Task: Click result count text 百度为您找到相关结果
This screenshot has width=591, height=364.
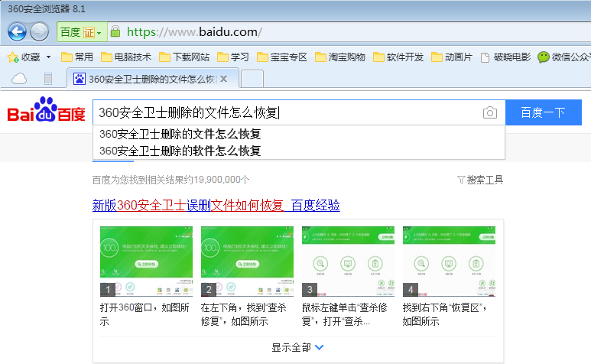Action: tap(170, 180)
